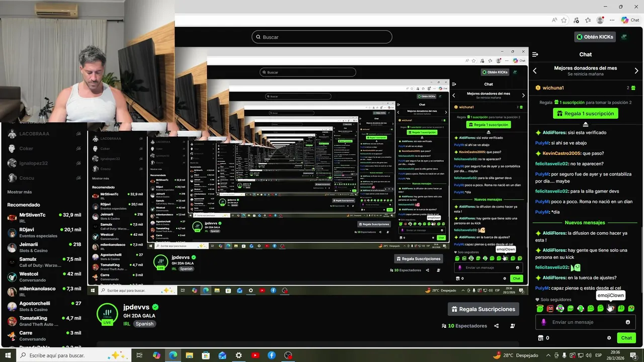
Task: Open the IRL category link under GH 2DA GALA
Action: tap(126, 324)
